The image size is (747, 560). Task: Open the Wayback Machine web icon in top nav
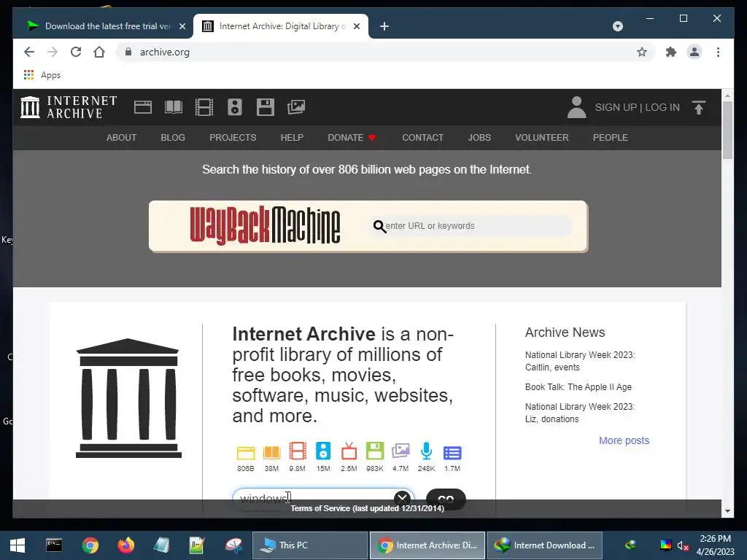pyautogui.click(x=143, y=107)
